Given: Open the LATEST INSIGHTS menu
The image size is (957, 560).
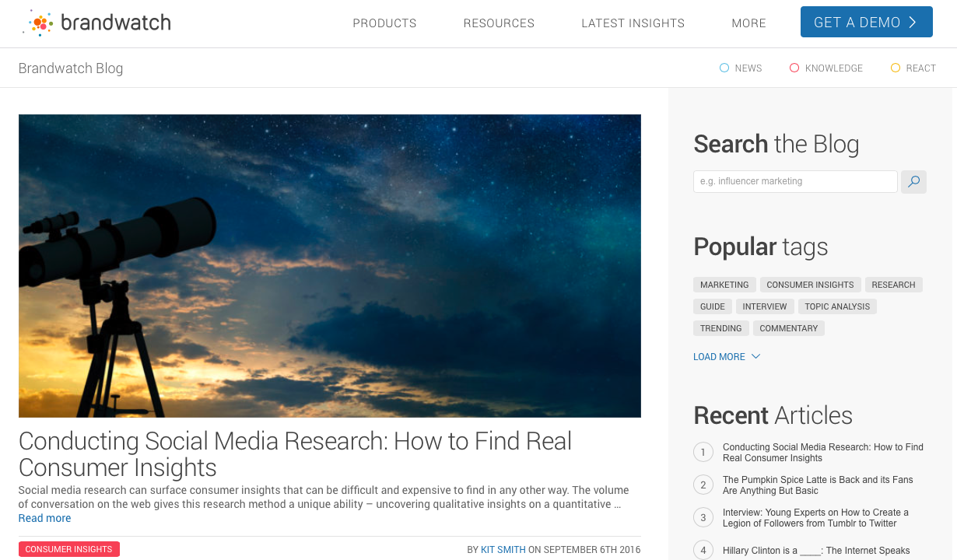Looking at the screenshot, I should 633,23.
